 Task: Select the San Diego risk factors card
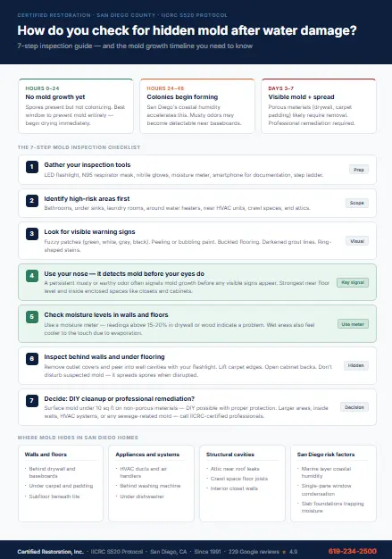coord(333,483)
